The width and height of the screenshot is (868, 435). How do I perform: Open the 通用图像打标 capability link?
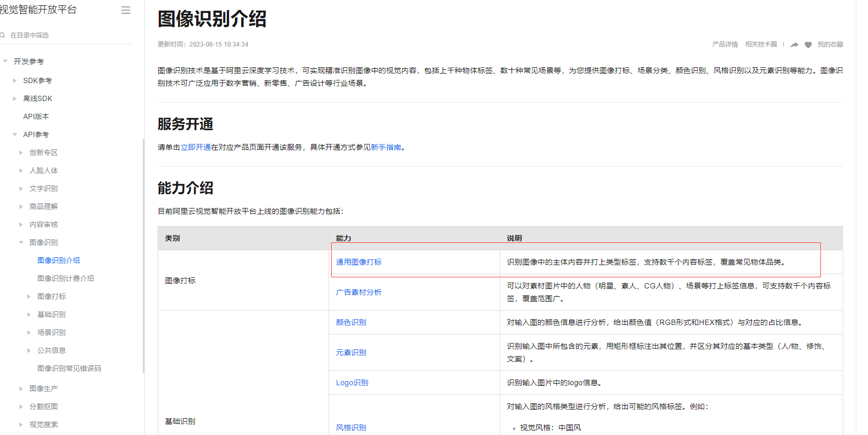pos(359,262)
